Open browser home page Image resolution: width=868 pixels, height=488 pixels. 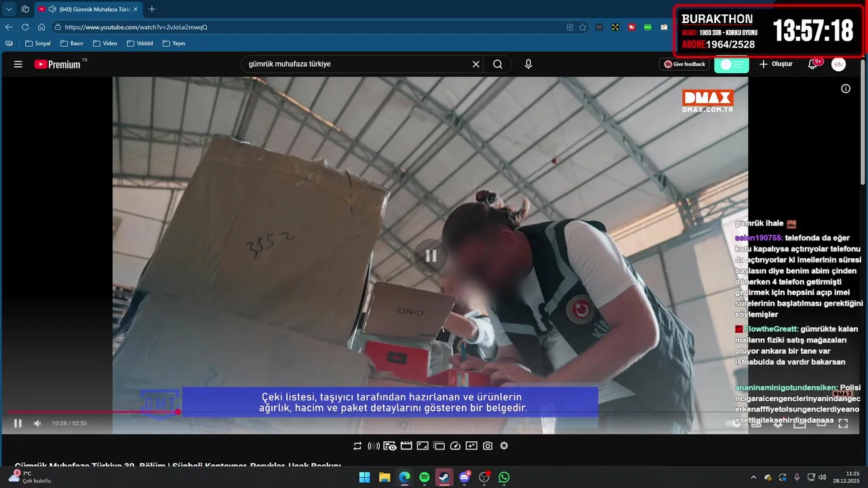coord(41,27)
